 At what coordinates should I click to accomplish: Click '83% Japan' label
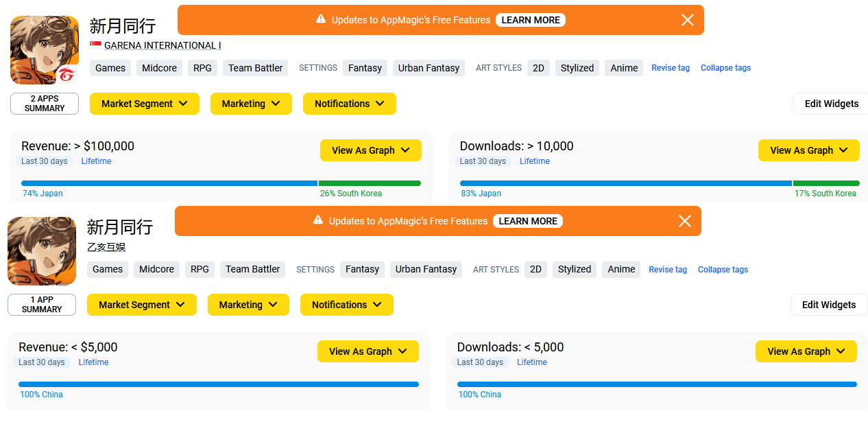coord(481,194)
